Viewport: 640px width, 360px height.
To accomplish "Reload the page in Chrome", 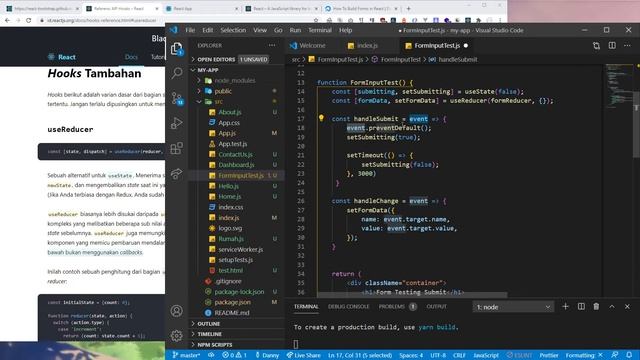I will pos(28,20).
